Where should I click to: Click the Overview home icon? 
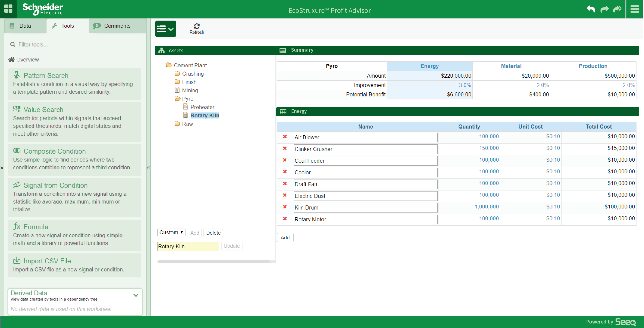(12, 60)
